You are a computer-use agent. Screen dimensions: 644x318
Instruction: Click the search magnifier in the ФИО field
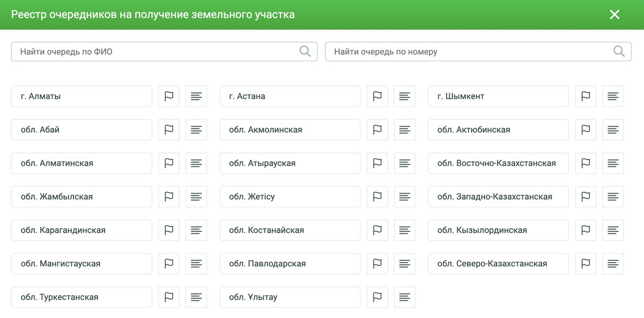point(305,52)
